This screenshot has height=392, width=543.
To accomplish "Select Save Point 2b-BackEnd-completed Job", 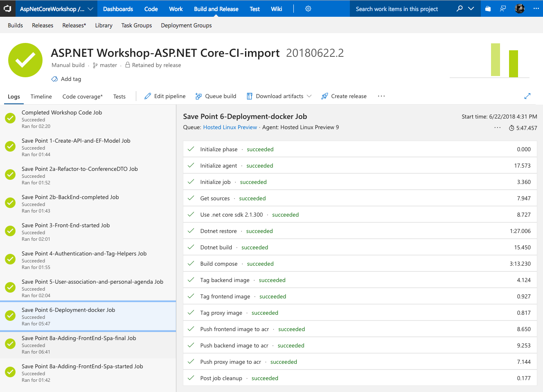I will [88, 204].
